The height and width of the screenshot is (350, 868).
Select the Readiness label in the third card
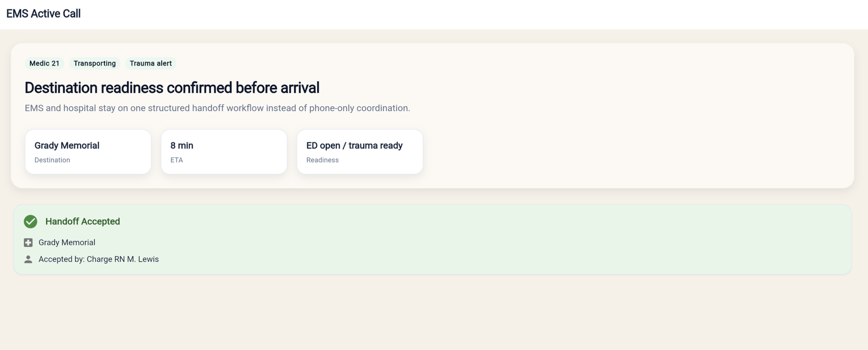tap(322, 160)
